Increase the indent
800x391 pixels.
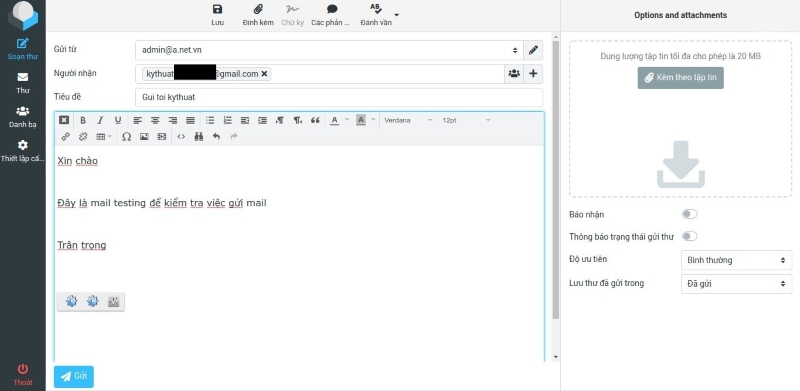click(x=262, y=120)
